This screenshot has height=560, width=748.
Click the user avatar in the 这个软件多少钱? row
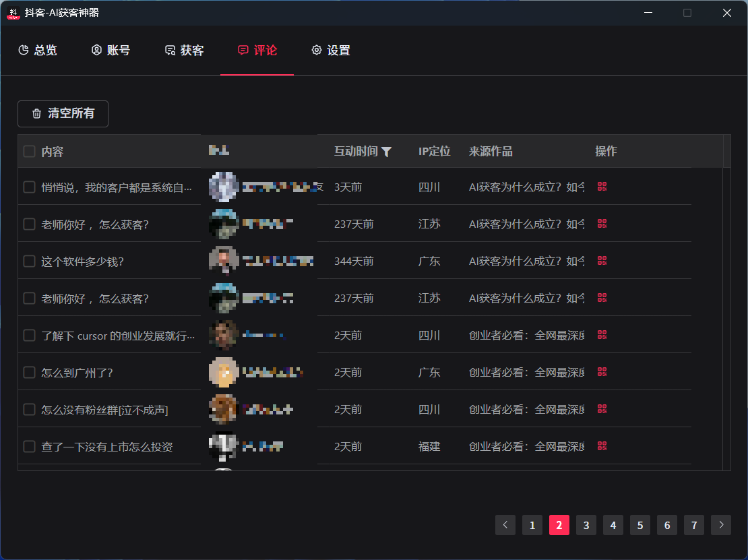tap(223, 261)
